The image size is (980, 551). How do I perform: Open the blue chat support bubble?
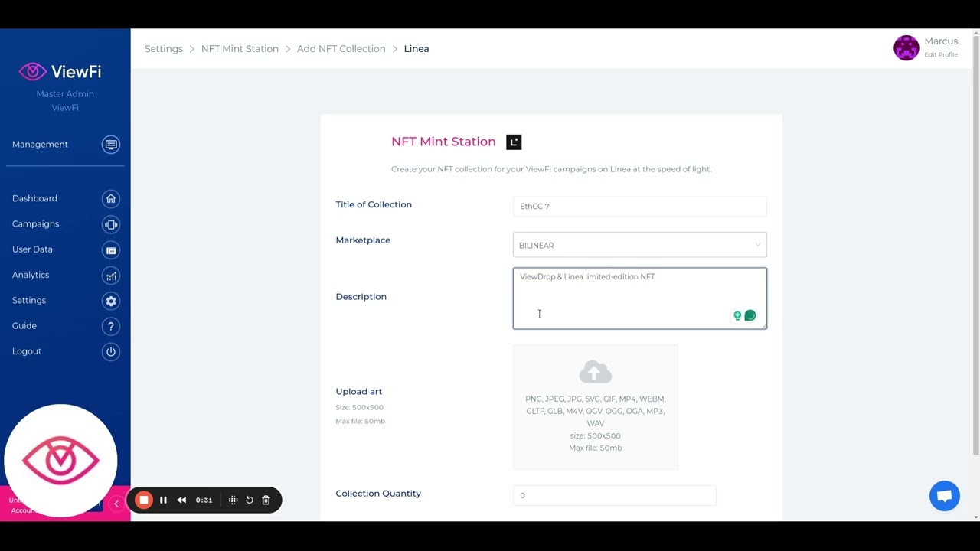(945, 496)
